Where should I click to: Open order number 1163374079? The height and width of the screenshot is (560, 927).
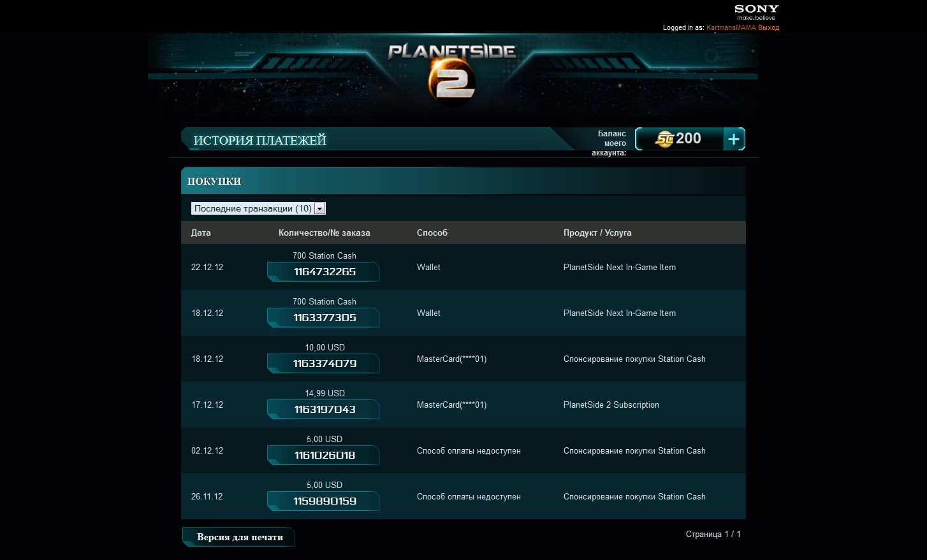pos(324,364)
